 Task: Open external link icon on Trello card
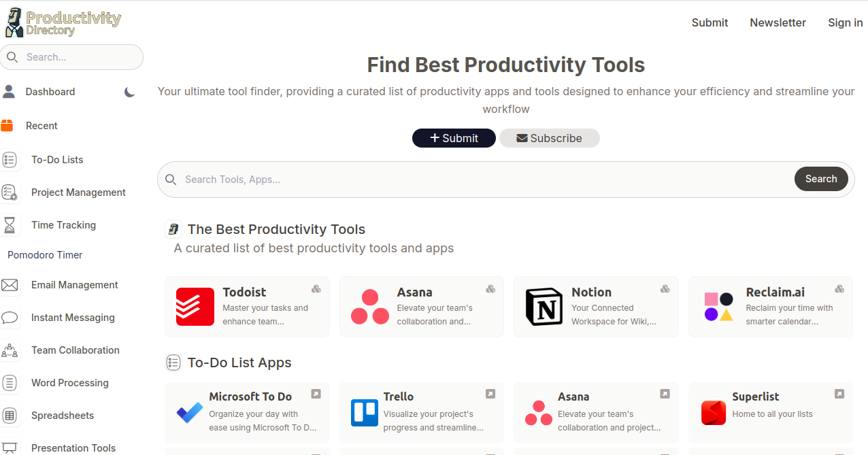[x=490, y=394]
